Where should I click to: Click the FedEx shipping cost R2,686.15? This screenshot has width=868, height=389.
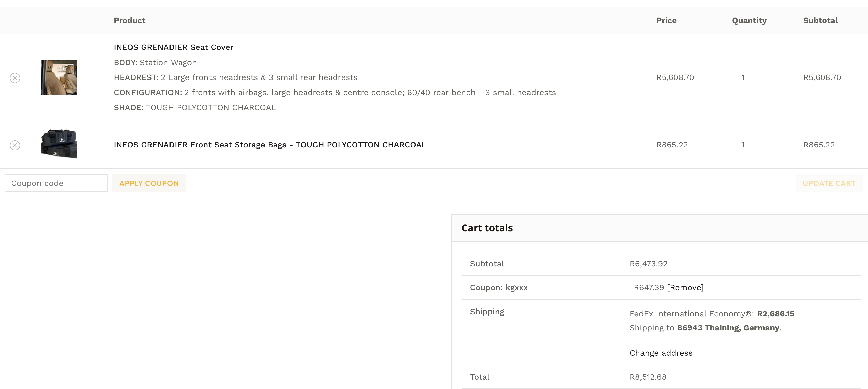pos(776,314)
